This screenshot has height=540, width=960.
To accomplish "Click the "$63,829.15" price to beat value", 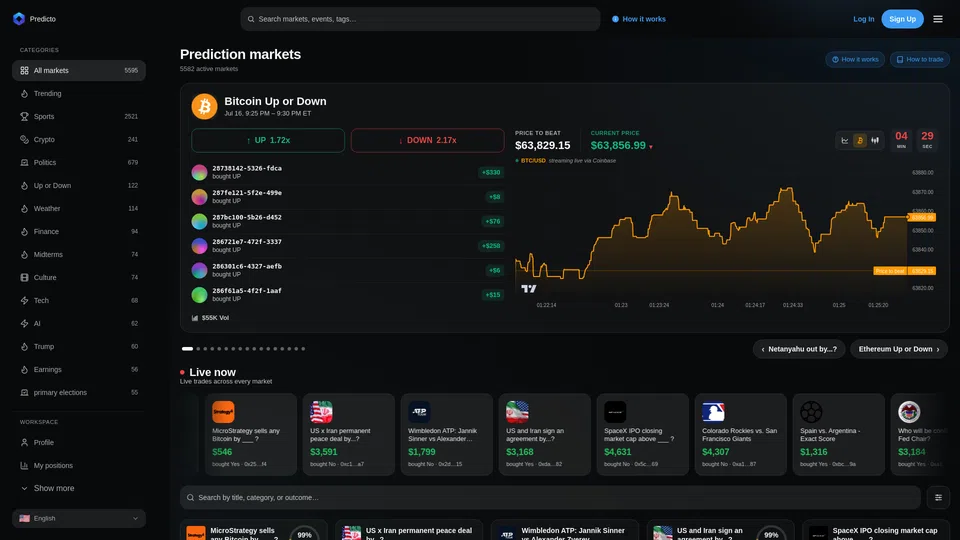I will 542,146.
